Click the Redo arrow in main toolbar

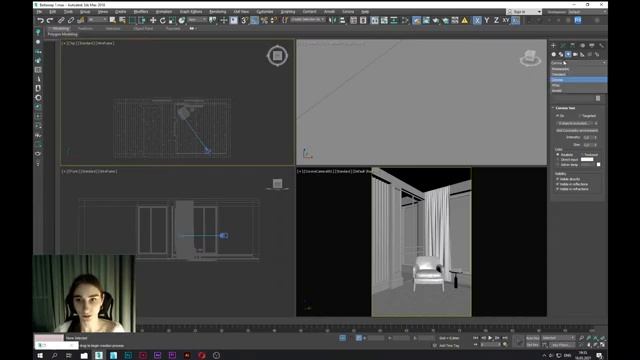click(x=50, y=20)
